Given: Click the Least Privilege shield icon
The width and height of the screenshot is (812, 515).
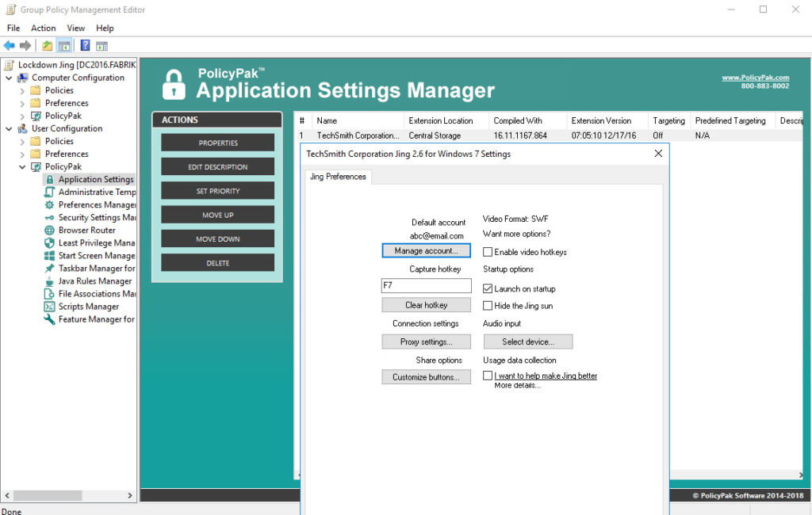Looking at the screenshot, I should [49, 243].
